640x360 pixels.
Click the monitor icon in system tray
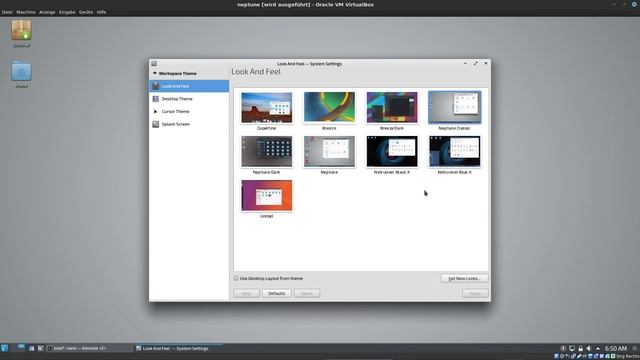572,348
